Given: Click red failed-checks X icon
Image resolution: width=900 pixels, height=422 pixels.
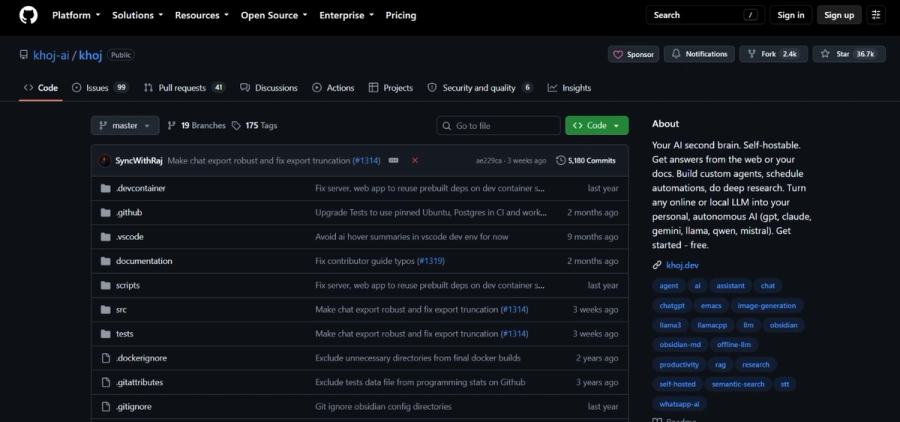Looking at the screenshot, I should (x=414, y=161).
